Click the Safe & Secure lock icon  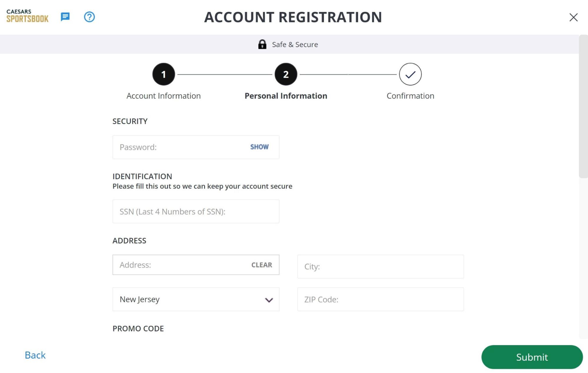(262, 44)
